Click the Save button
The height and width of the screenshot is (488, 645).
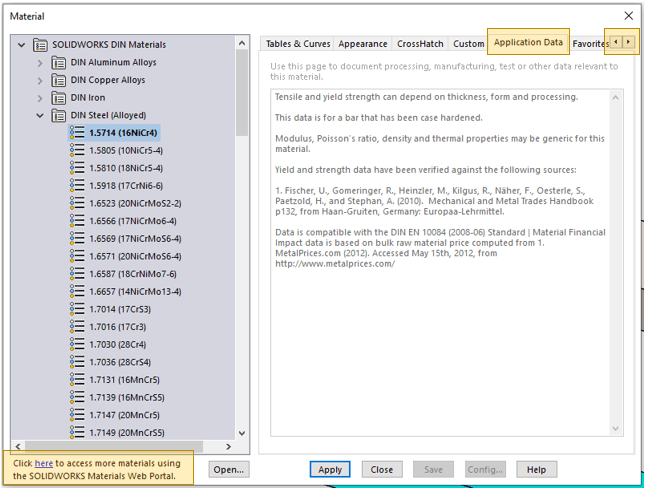434,469
